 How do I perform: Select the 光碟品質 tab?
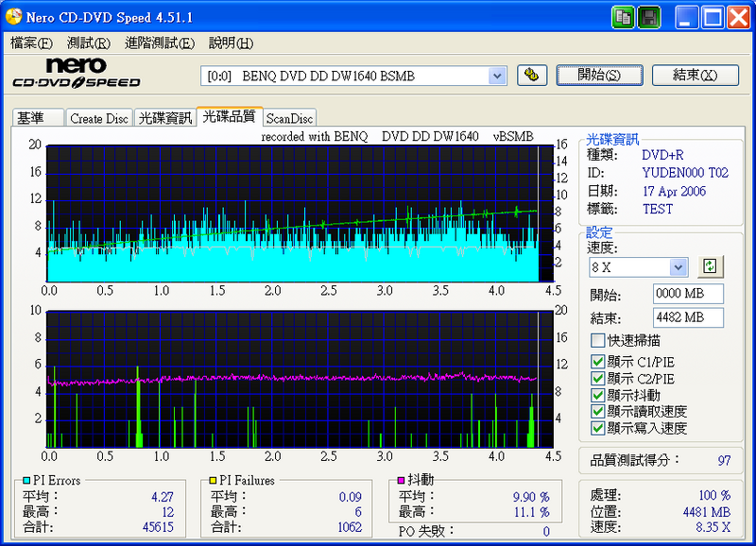click(x=230, y=116)
